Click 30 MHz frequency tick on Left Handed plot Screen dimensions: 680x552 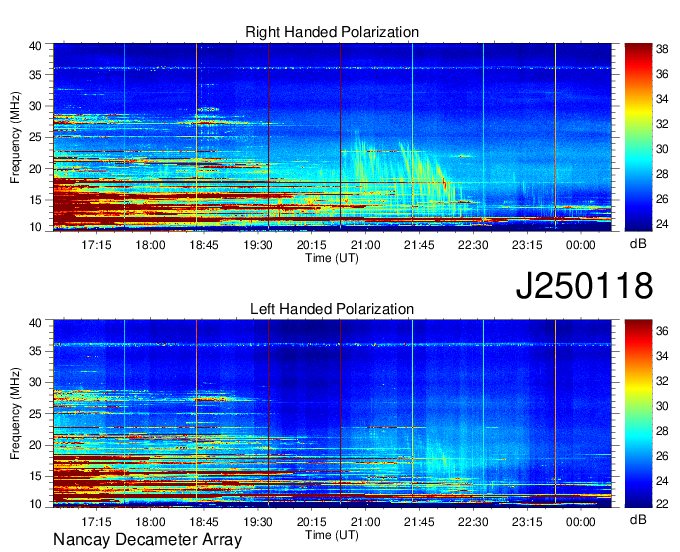point(35,382)
